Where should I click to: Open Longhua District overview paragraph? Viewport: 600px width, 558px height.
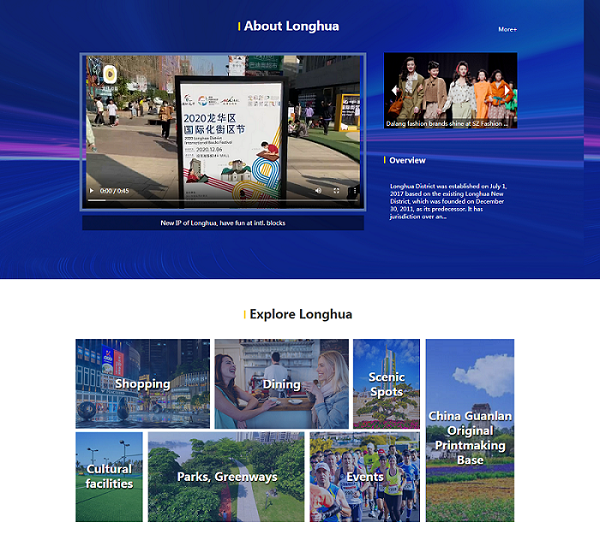point(450,200)
